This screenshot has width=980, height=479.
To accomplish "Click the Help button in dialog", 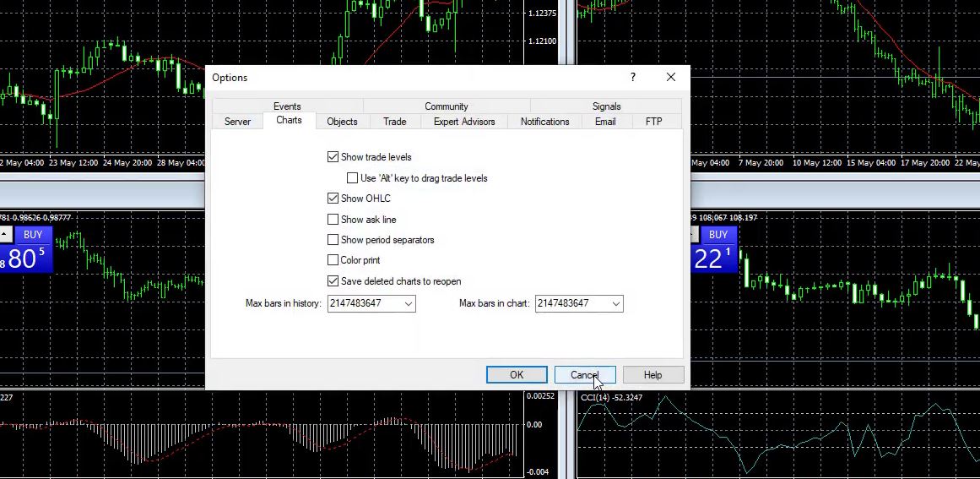I will pyautogui.click(x=652, y=375).
